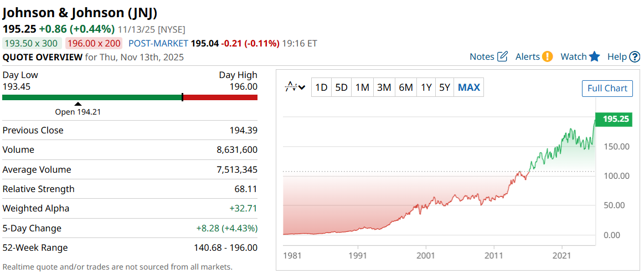This screenshot has width=644, height=274.
Task: Click the green 195.25 price label on chart
Action: coord(614,119)
